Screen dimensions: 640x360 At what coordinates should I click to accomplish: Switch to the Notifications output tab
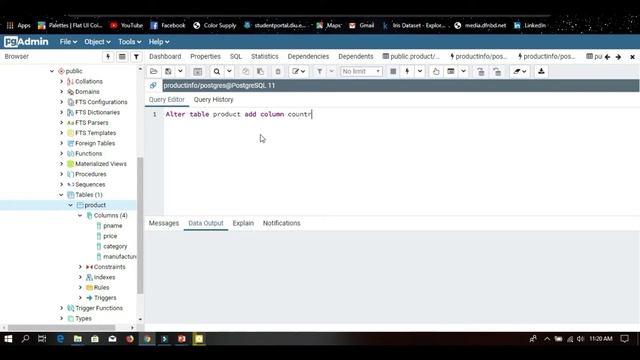pyautogui.click(x=281, y=223)
